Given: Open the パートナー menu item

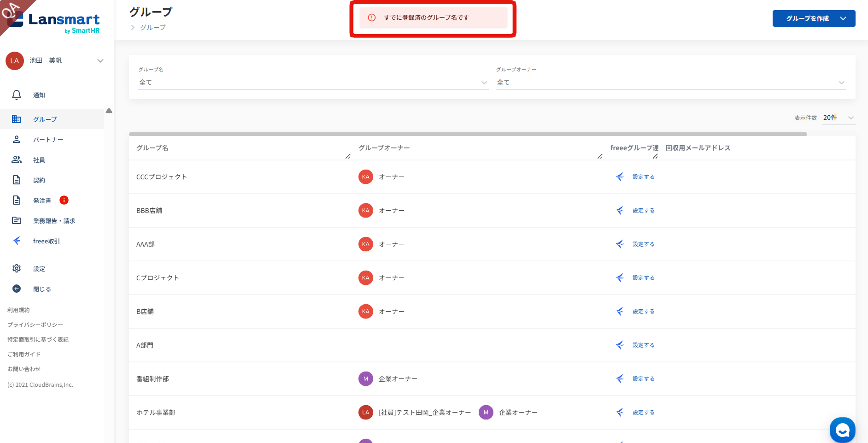Looking at the screenshot, I should tap(48, 140).
